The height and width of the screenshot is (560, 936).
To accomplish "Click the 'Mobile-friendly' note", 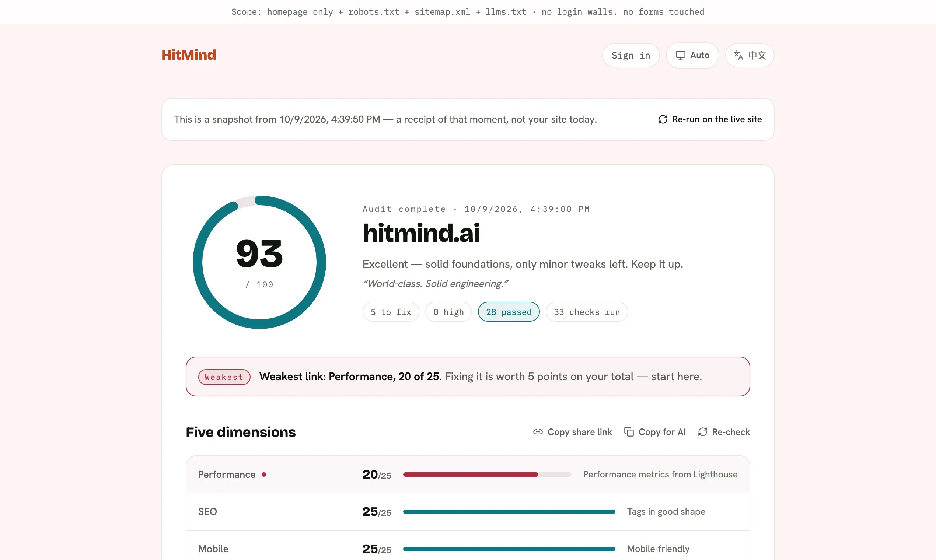I will click(x=658, y=549).
